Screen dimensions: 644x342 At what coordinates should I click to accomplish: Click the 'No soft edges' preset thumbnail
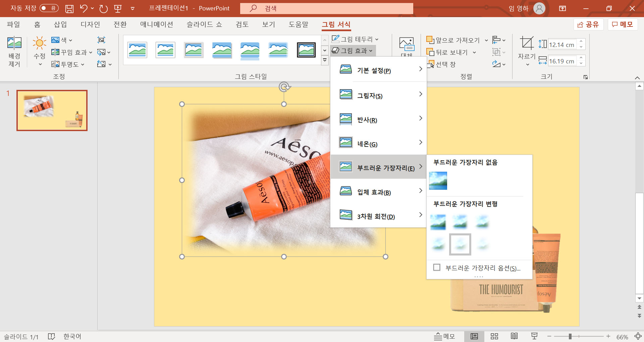point(438,180)
